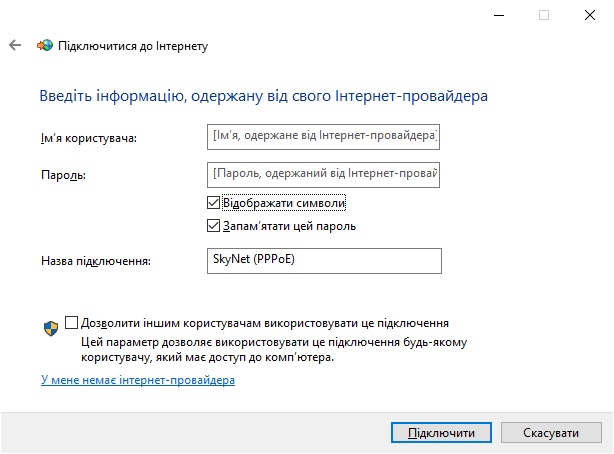Go back using the left arrow

[x=15, y=45]
